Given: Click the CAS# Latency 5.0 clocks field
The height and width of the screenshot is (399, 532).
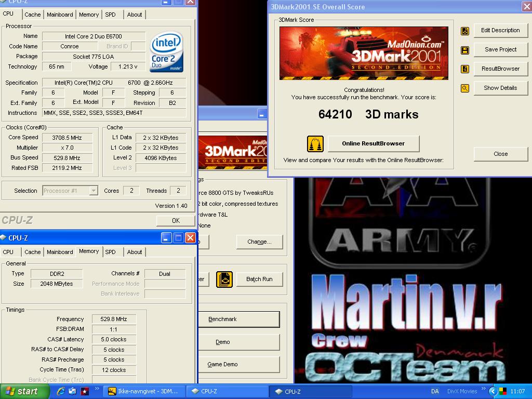Looking at the screenshot, I should [114, 340].
